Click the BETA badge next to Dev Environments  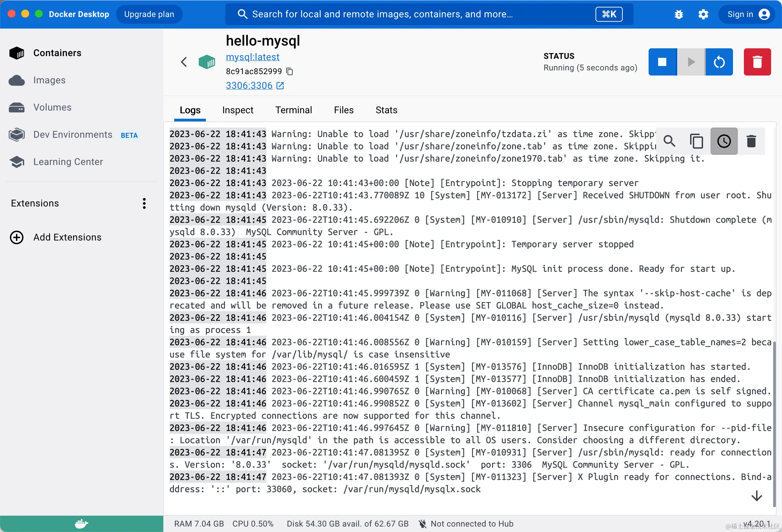coord(129,135)
